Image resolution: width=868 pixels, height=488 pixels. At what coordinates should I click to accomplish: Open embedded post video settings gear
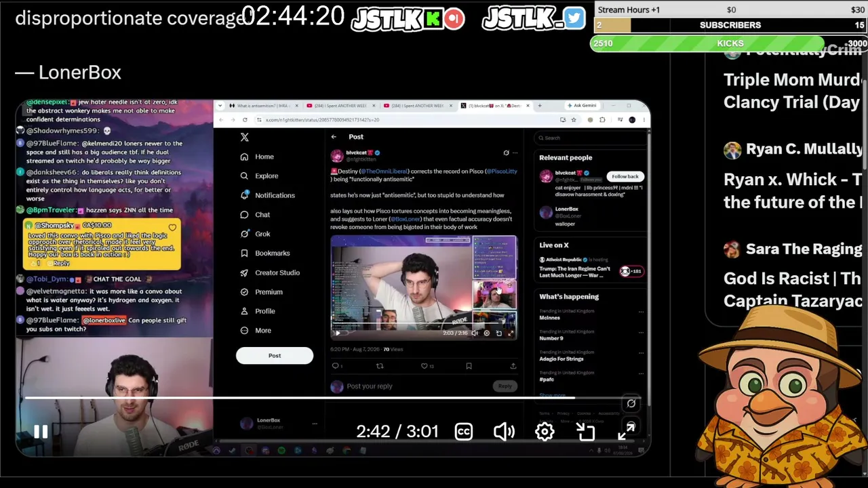click(x=486, y=333)
